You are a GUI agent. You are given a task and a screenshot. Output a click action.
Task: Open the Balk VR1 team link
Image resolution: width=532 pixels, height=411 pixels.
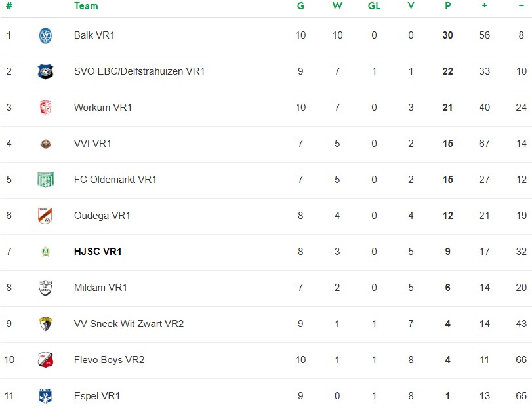[x=94, y=35]
